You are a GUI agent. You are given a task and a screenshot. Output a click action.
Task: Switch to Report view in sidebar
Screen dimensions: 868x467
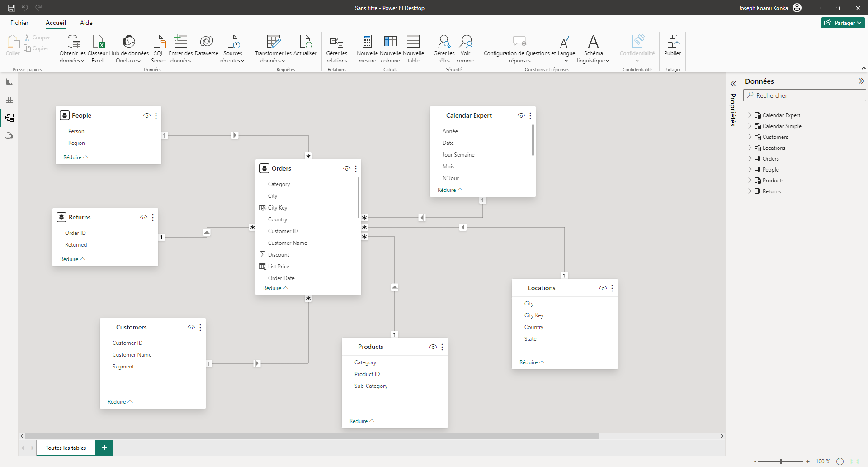[x=9, y=81]
